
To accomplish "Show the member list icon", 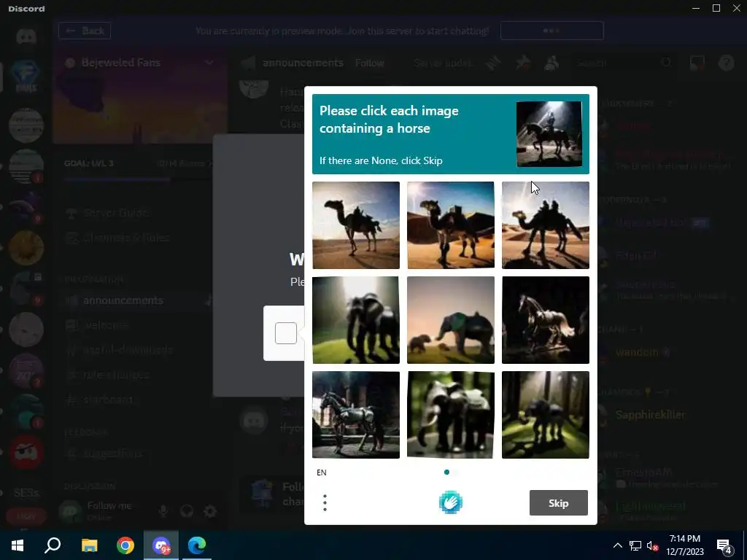I will (551, 63).
